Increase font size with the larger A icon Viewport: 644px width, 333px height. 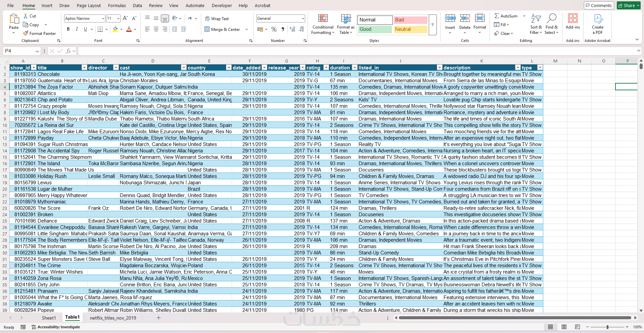pyautogui.click(x=125, y=18)
